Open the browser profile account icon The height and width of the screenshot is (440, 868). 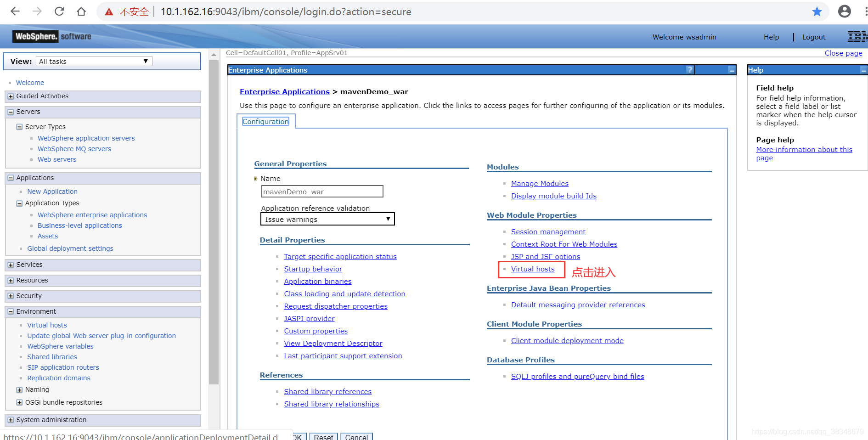pyautogui.click(x=844, y=11)
